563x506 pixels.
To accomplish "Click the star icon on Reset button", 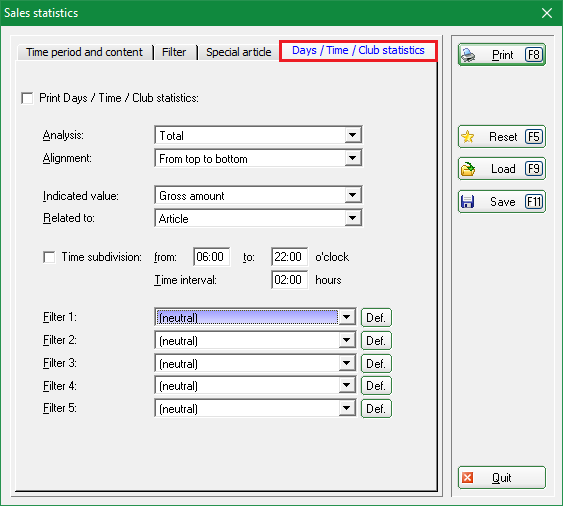I will [467, 137].
